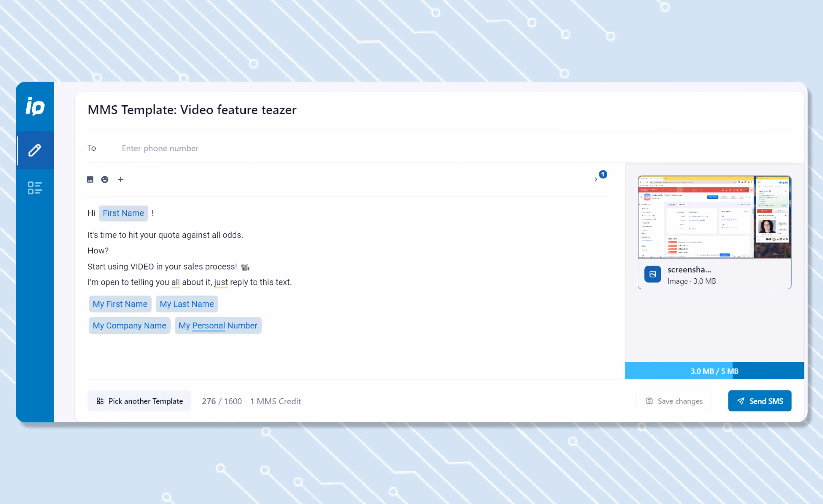
Task: Click the '276 / 1600 - 1 MMS Credit' counter
Action: [x=251, y=401]
